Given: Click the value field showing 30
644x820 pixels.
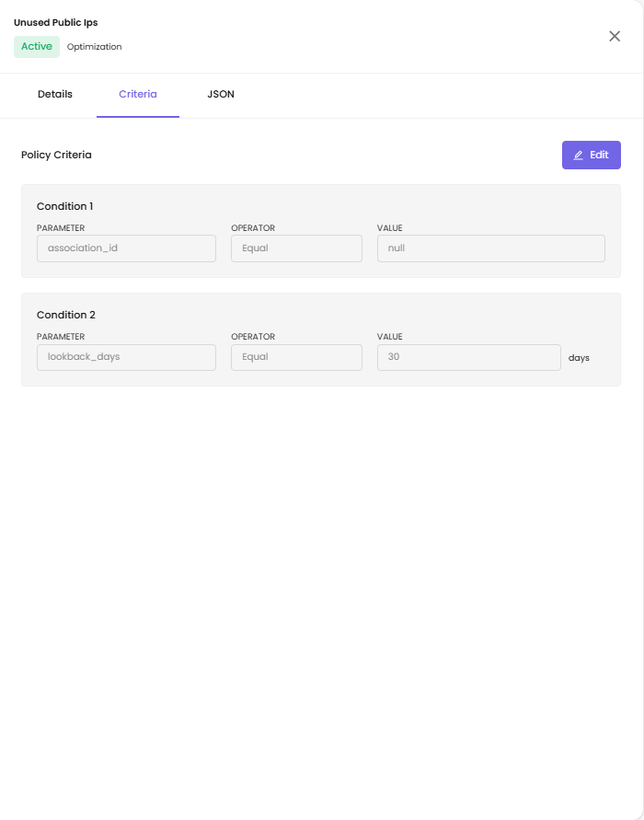Looking at the screenshot, I should 468,357.
